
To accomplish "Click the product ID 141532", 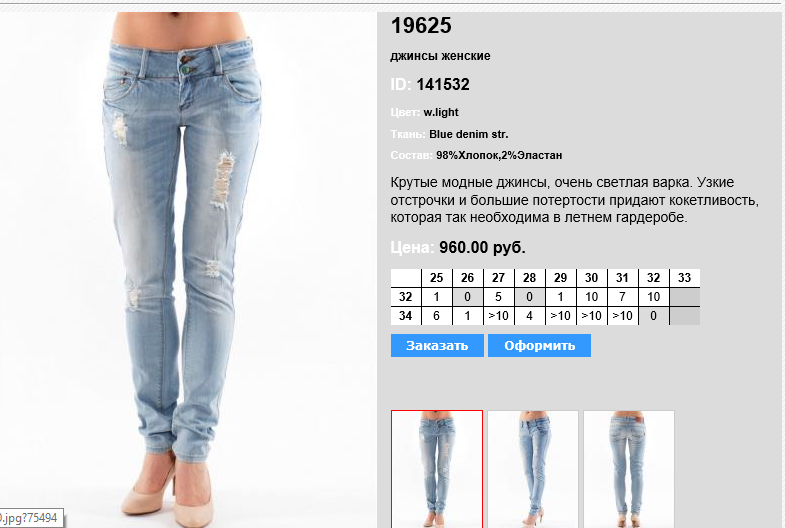I will pos(443,85).
